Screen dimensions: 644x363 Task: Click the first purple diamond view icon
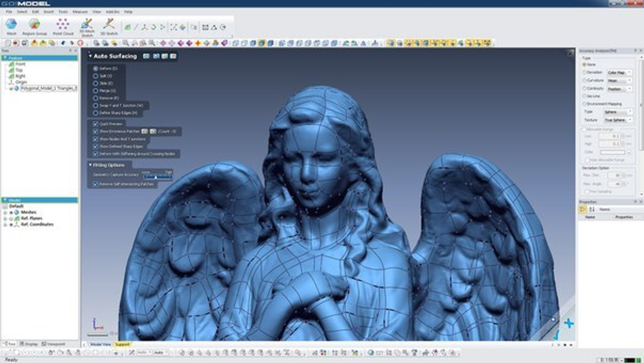pos(163,43)
